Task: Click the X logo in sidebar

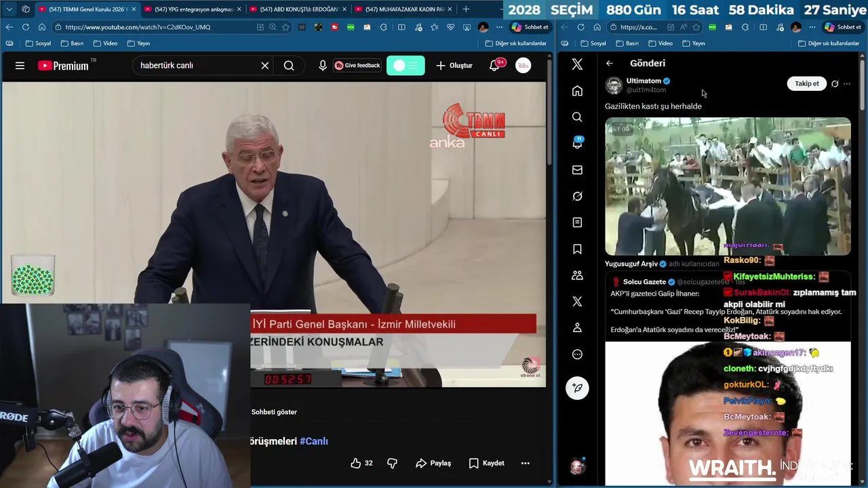Action: coord(577,64)
